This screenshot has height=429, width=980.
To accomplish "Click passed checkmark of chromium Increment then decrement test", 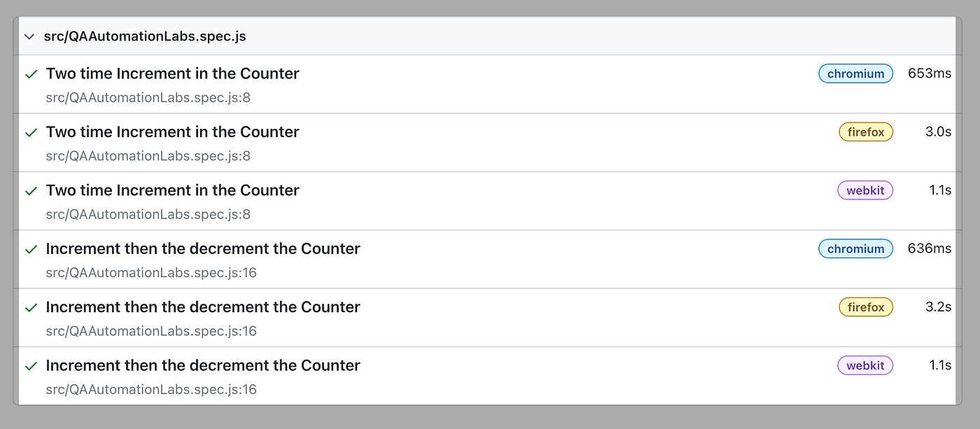I will click(x=31, y=249).
